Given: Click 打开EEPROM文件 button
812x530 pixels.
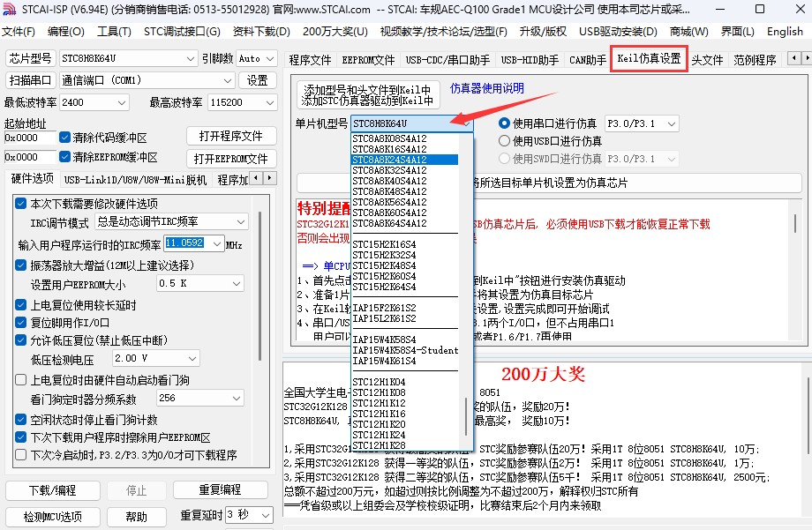Looking at the screenshot, I should click(231, 159).
